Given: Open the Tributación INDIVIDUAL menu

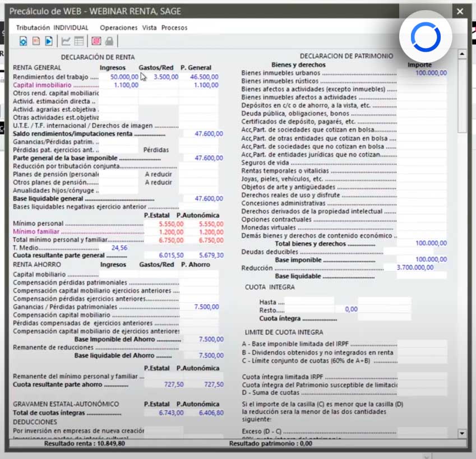Looking at the screenshot, I should pos(52,27).
